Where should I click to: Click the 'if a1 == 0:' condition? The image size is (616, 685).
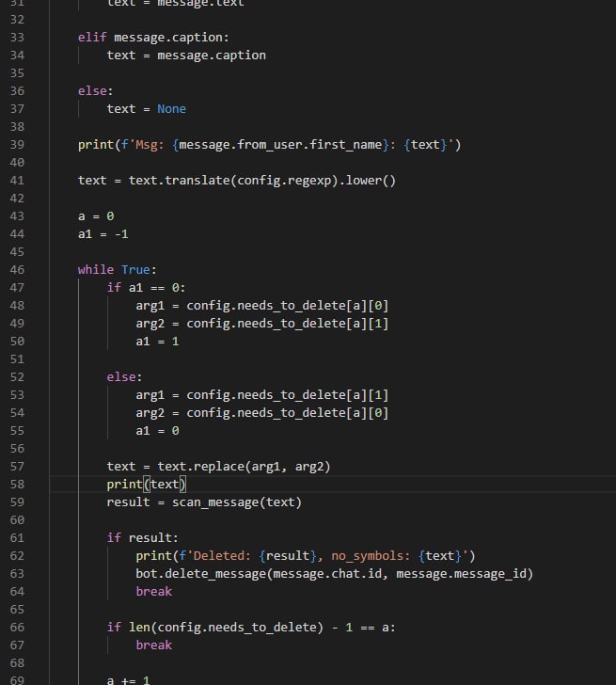(x=147, y=288)
